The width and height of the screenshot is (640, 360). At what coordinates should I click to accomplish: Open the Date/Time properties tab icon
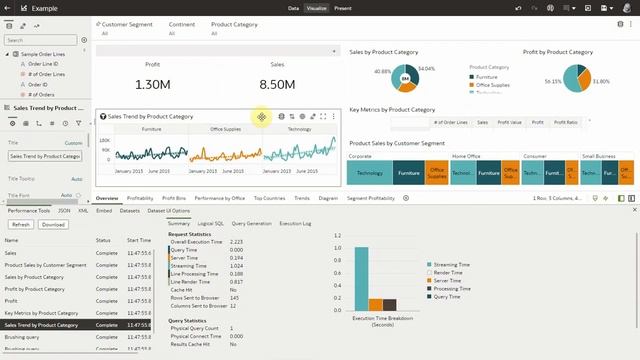point(65,123)
